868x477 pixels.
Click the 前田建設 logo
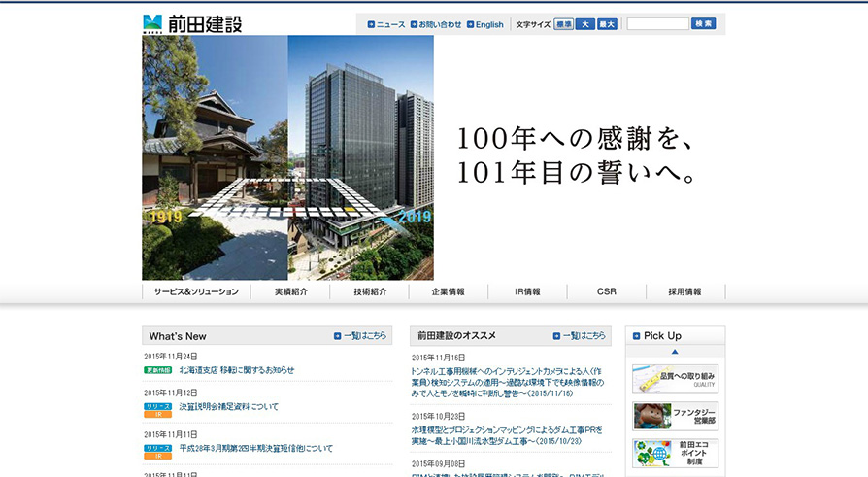point(192,24)
